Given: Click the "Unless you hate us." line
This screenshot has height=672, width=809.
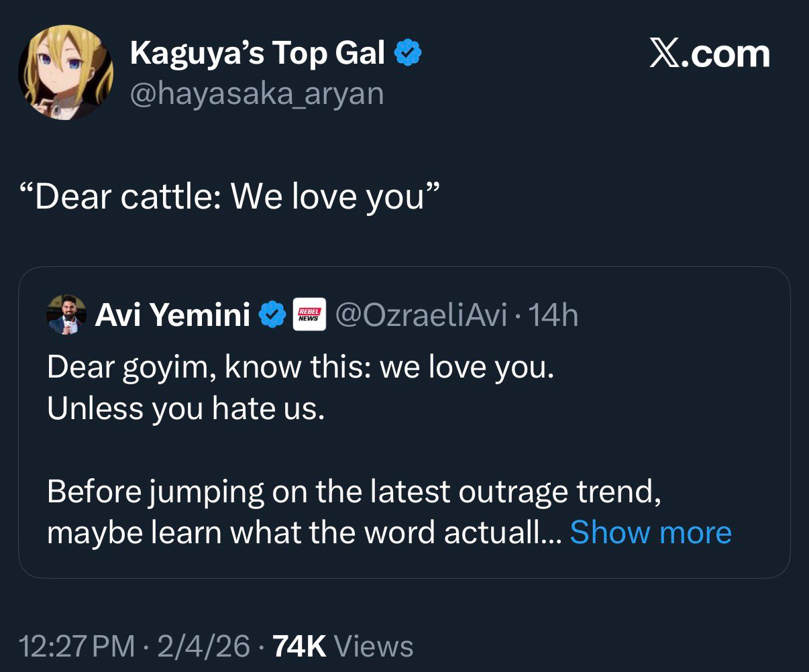Looking at the screenshot, I should [186, 408].
